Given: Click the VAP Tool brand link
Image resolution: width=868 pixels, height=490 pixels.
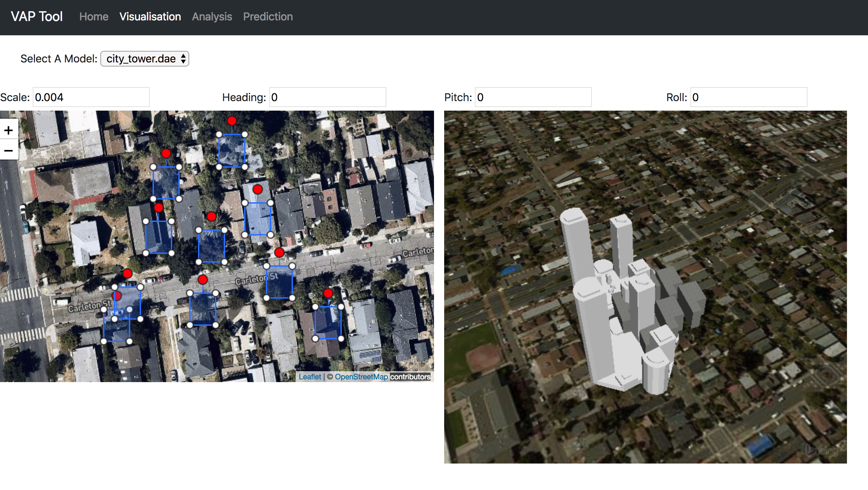Looking at the screenshot, I should point(37,17).
